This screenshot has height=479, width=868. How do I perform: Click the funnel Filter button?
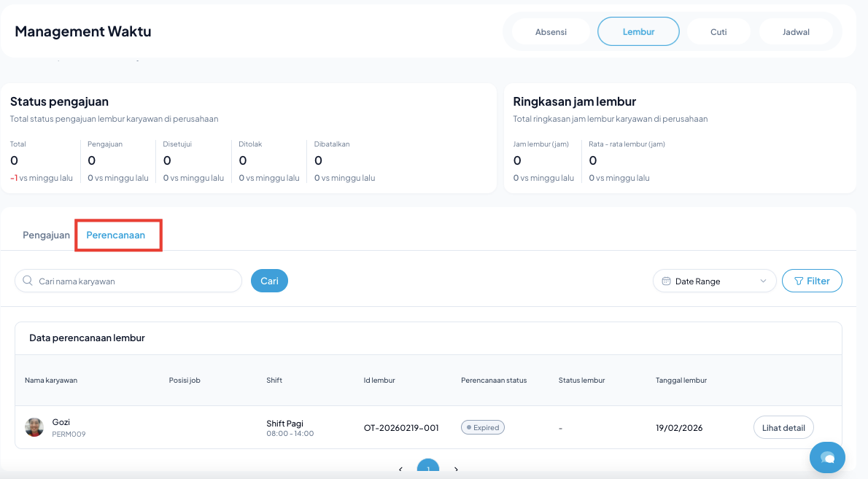coord(812,281)
